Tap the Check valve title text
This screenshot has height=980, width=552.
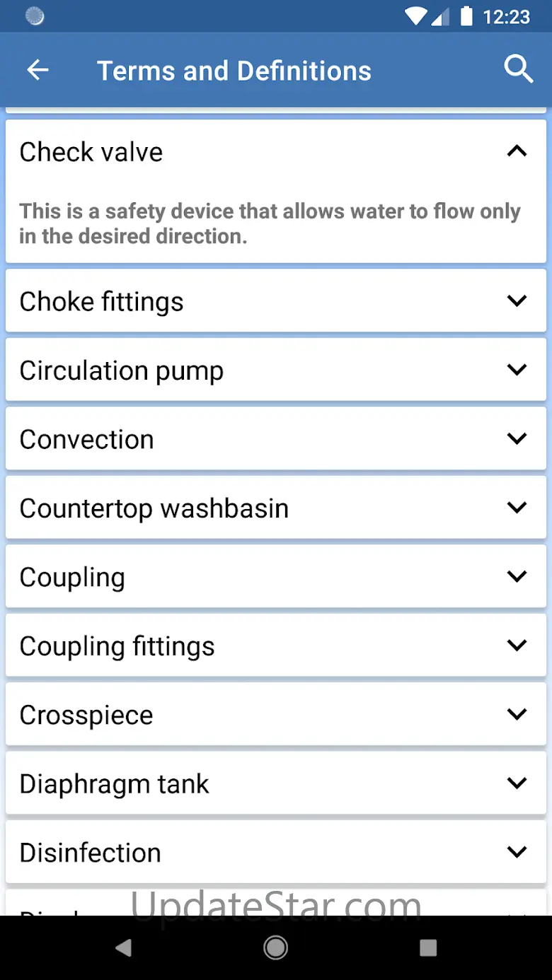click(91, 152)
